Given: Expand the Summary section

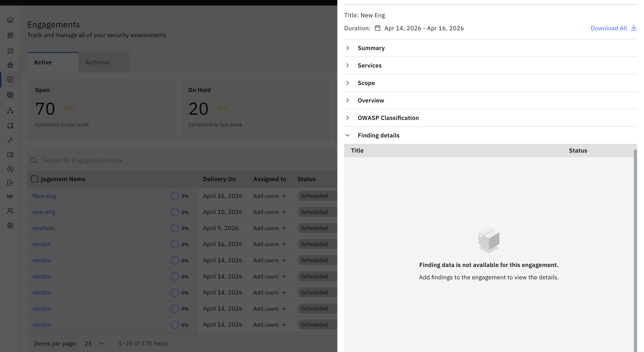Looking at the screenshot, I should pyautogui.click(x=371, y=48).
